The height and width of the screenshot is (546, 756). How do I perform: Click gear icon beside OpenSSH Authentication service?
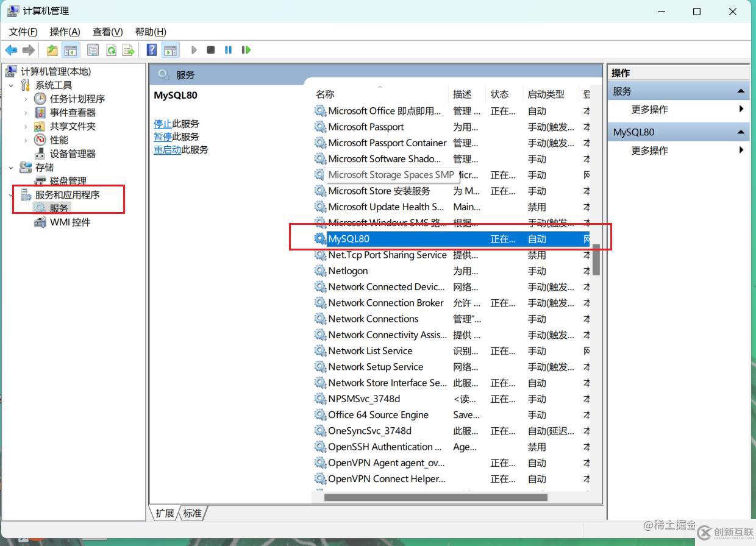coord(320,447)
